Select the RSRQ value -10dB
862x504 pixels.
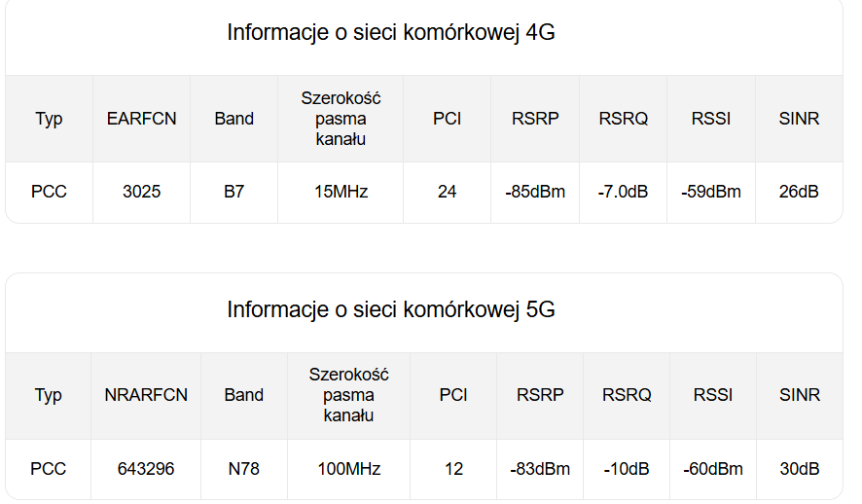pos(627,469)
